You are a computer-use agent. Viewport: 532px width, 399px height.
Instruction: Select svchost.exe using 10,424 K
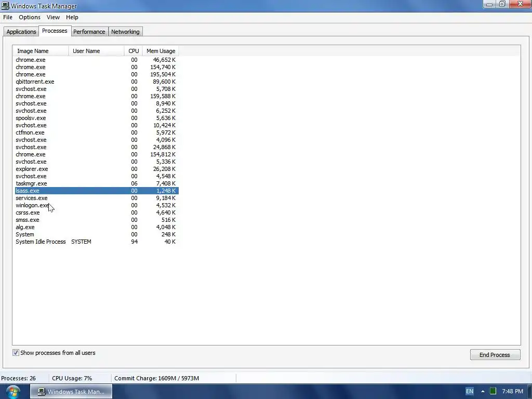tap(97, 126)
